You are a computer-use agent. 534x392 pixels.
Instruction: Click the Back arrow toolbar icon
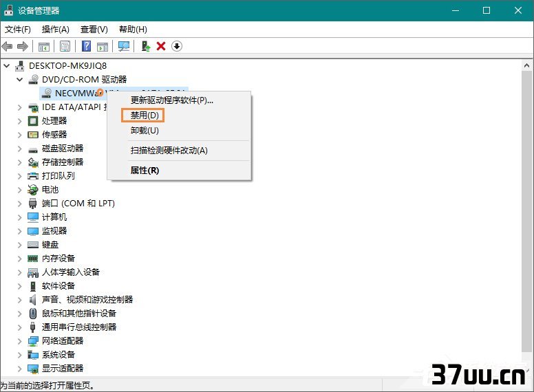pos(7,46)
